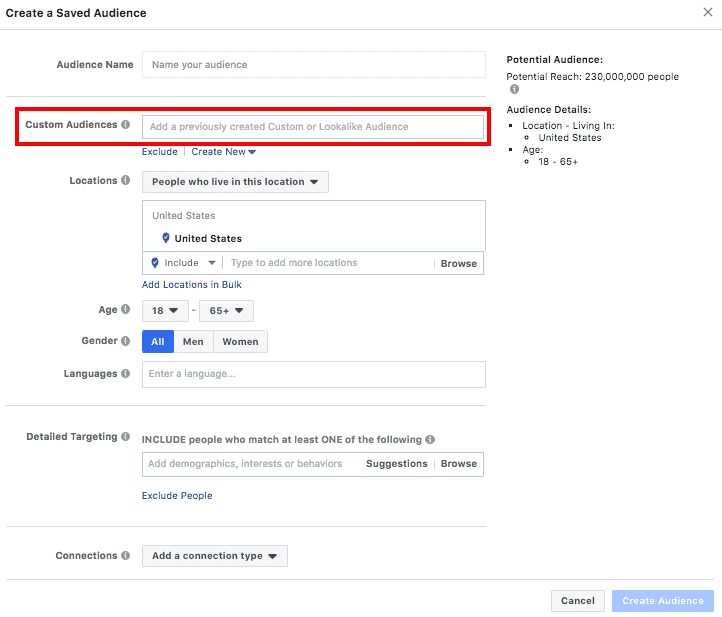Click the info icon after INCLUDE people text

tap(430, 439)
